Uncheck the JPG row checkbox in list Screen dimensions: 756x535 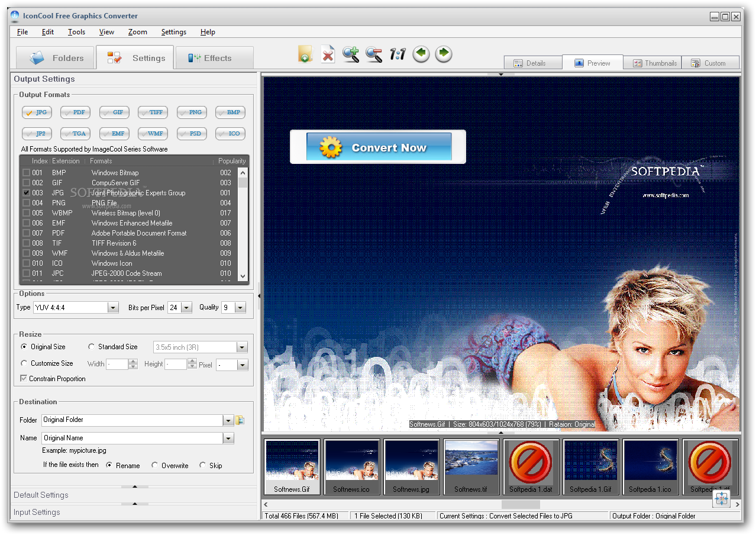pos(26,193)
